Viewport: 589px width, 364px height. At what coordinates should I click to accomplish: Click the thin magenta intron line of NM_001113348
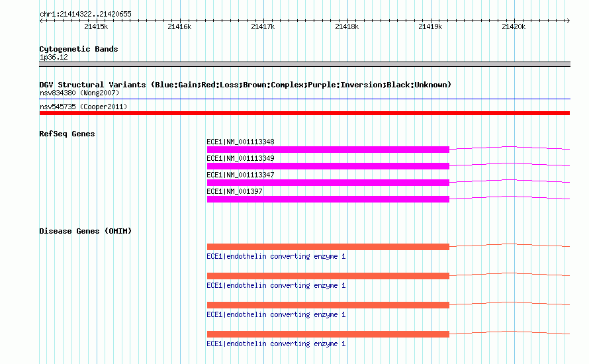[x=510, y=147]
